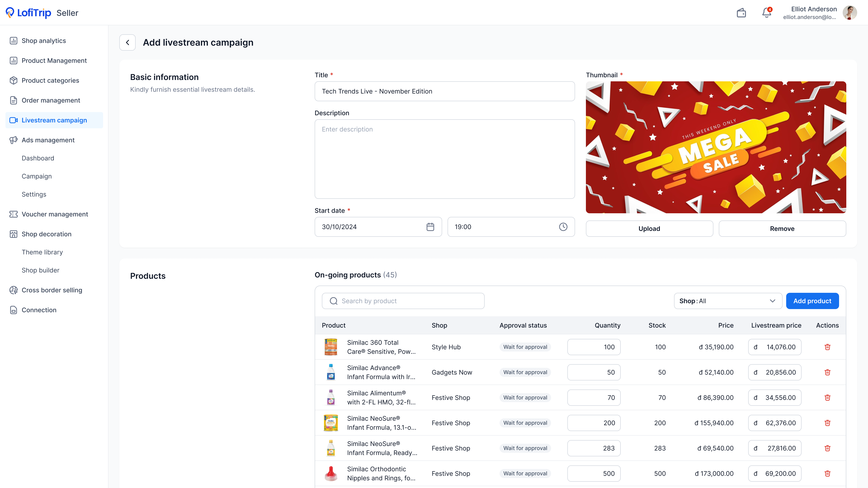Click Order management document icon
This screenshot has height=488, width=868.
click(x=14, y=100)
